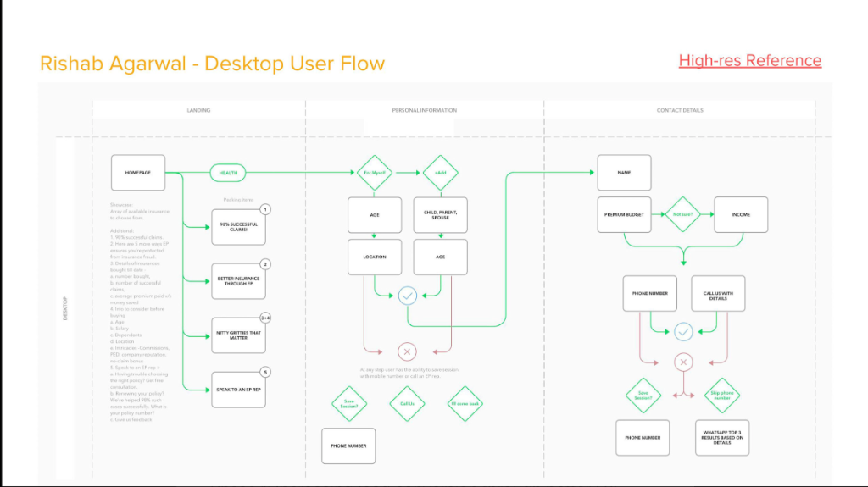Select the For Myself diamond node
Screen dimensions: 868x487
(x=374, y=173)
